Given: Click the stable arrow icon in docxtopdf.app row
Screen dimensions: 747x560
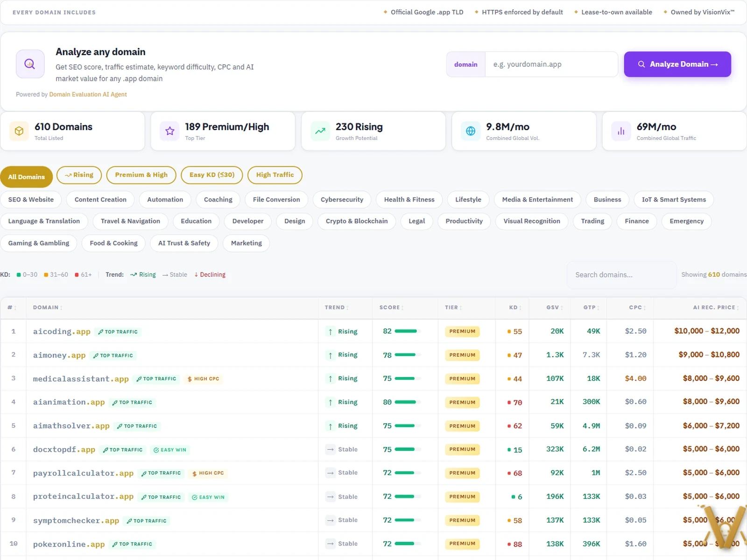Looking at the screenshot, I should [331, 449].
